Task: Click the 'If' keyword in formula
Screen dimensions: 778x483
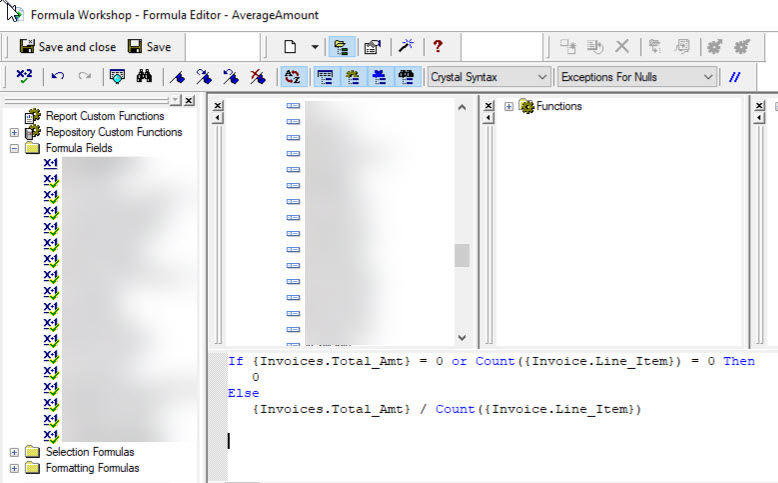Action: click(236, 361)
